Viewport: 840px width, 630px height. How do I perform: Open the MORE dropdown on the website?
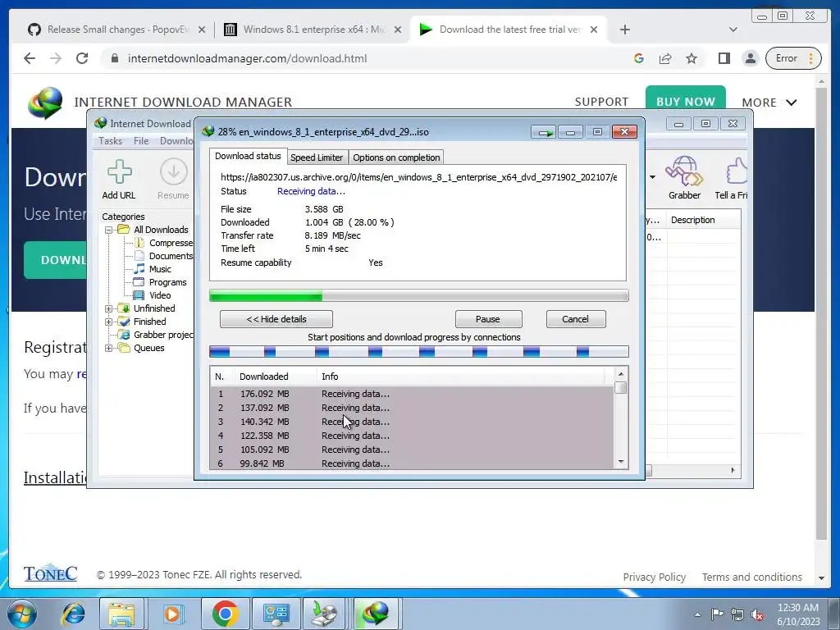point(769,103)
